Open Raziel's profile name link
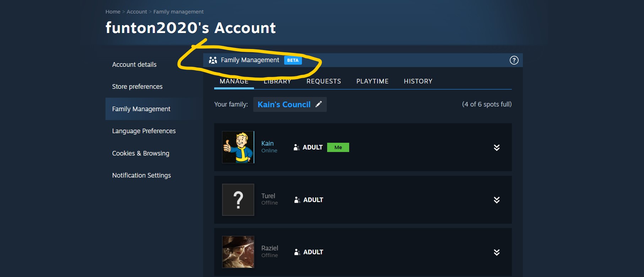644x277 pixels. pyautogui.click(x=270, y=248)
